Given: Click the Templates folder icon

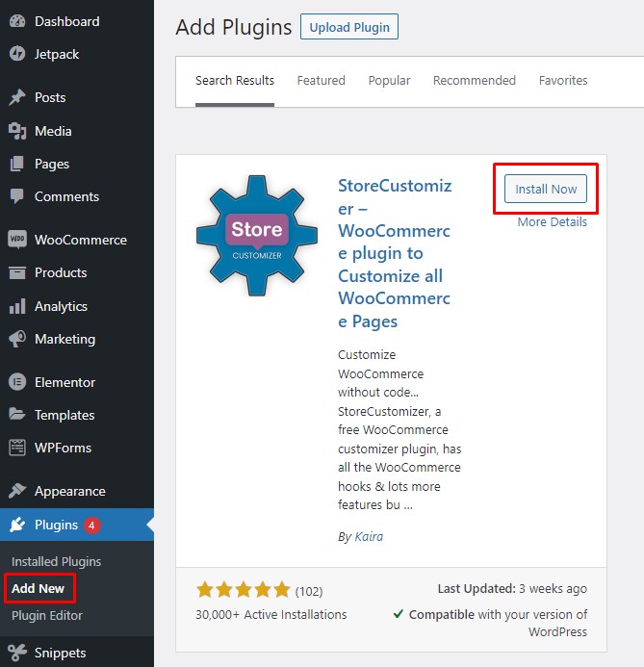Looking at the screenshot, I should tap(17, 414).
